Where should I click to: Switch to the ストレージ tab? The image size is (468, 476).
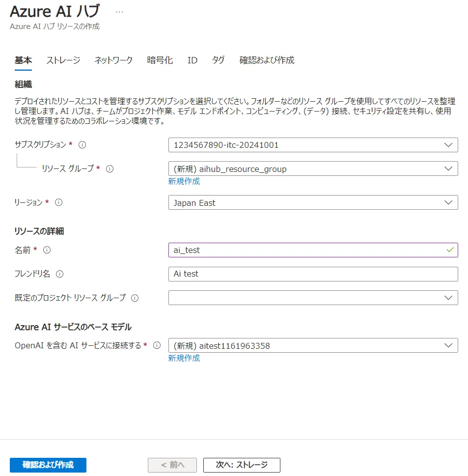pos(63,60)
